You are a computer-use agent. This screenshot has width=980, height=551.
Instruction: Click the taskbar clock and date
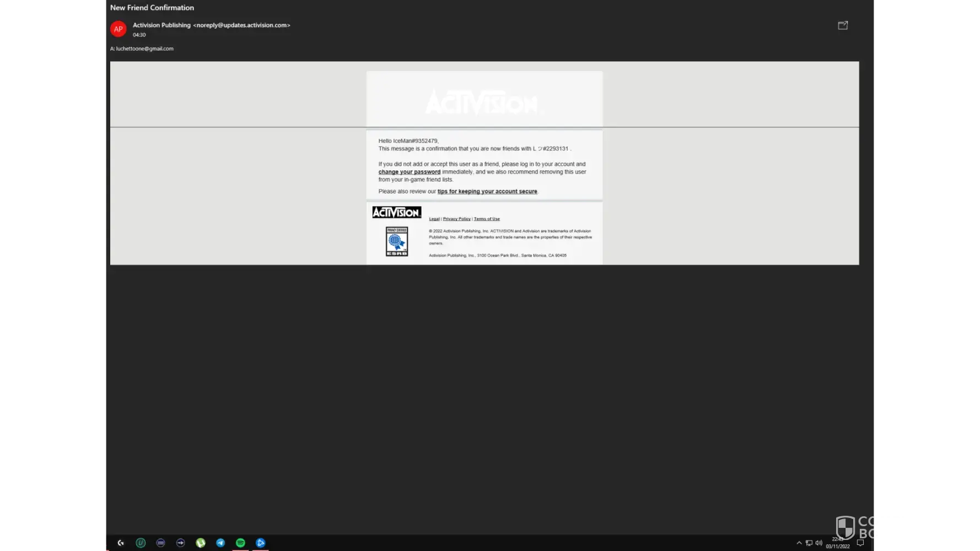point(837,543)
